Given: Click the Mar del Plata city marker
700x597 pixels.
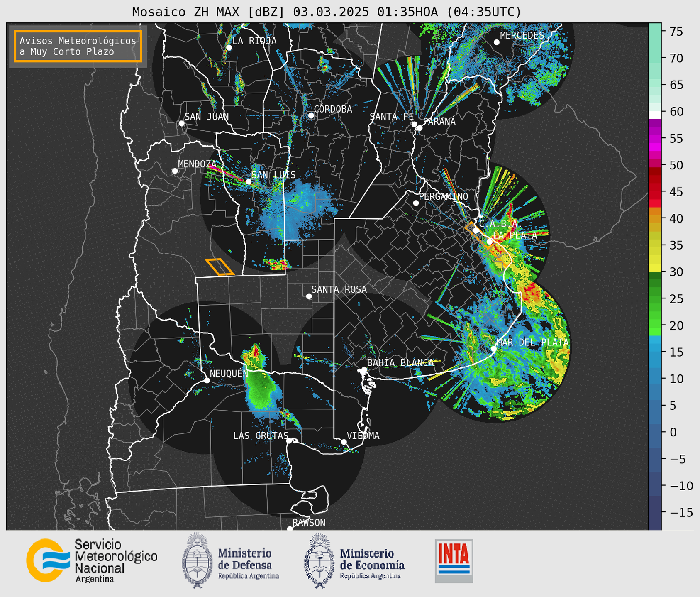Looking at the screenshot, I should click(x=493, y=349).
